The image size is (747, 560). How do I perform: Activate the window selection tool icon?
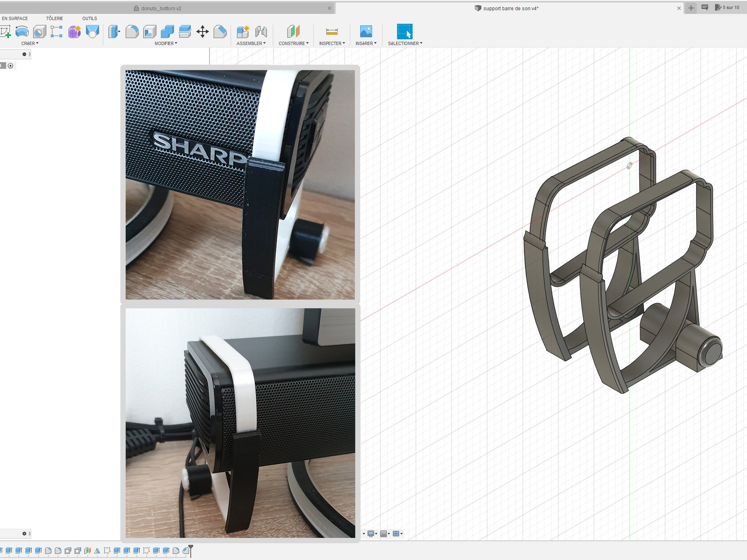(404, 32)
